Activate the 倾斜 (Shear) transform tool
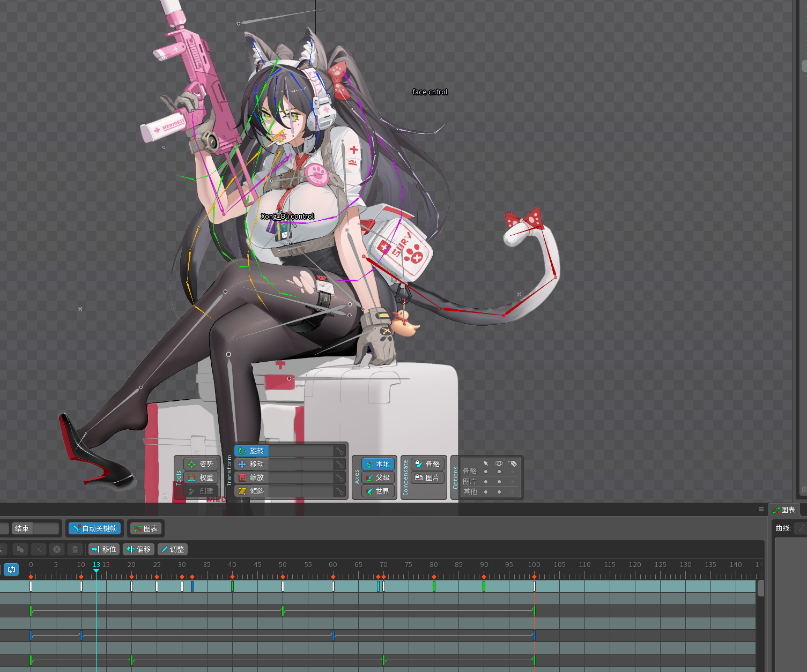Image resolution: width=807 pixels, height=672 pixels. pos(251,491)
